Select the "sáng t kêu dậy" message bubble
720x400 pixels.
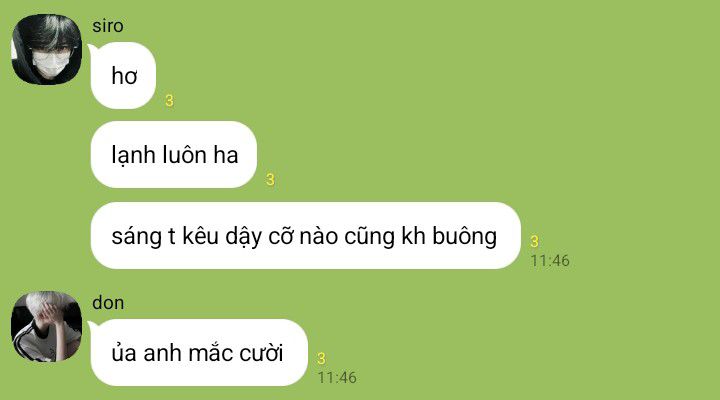pyautogui.click(x=305, y=236)
